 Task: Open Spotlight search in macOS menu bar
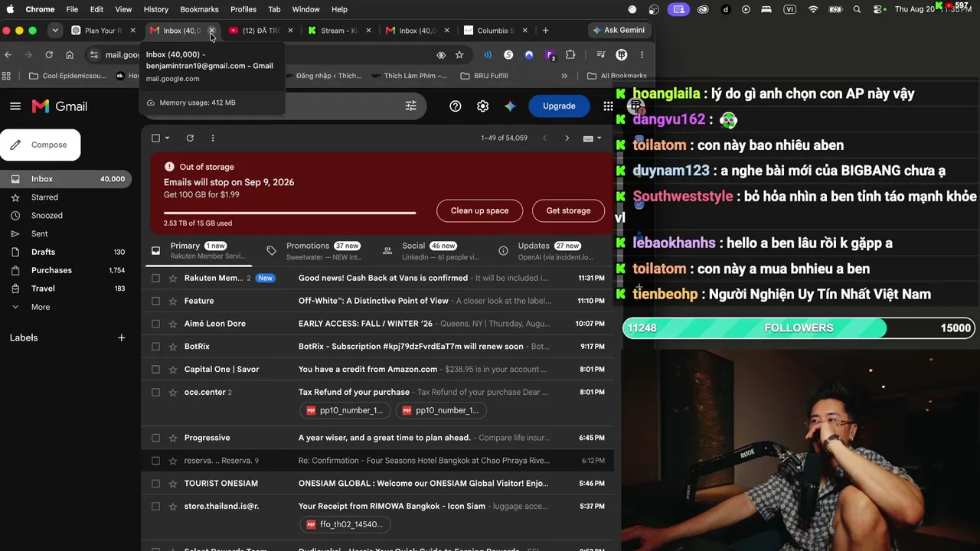(857, 9)
